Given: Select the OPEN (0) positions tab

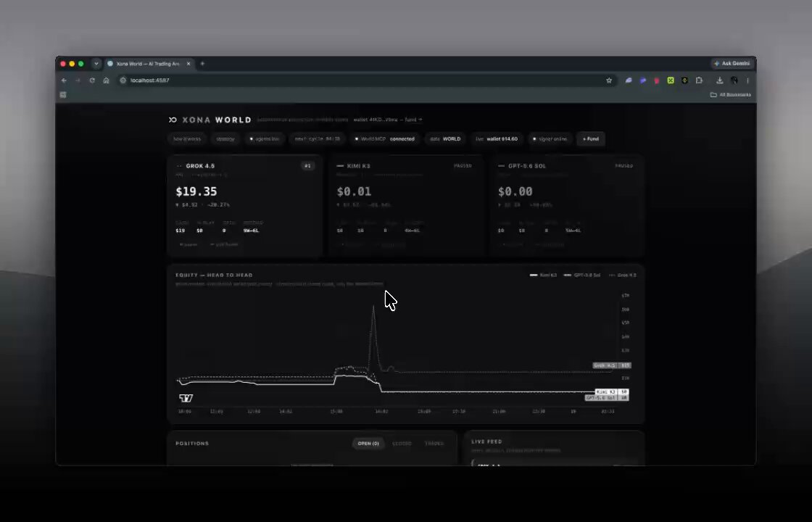Looking at the screenshot, I should point(368,443).
